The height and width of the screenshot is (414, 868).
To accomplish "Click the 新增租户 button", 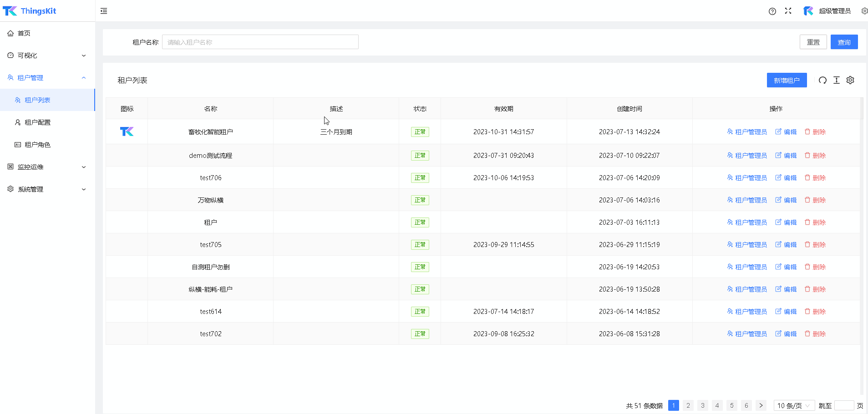I will click(787, 80).
